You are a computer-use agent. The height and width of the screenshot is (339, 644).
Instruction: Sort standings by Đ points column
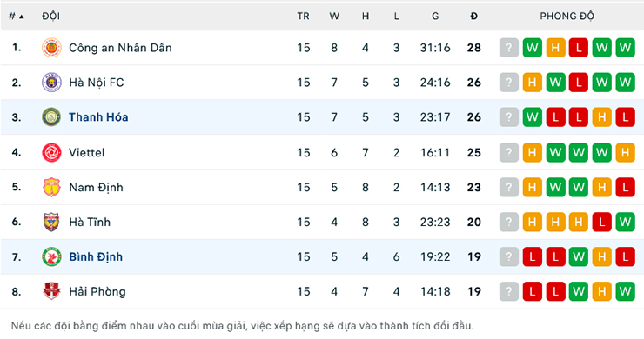[x=474, y=16]
